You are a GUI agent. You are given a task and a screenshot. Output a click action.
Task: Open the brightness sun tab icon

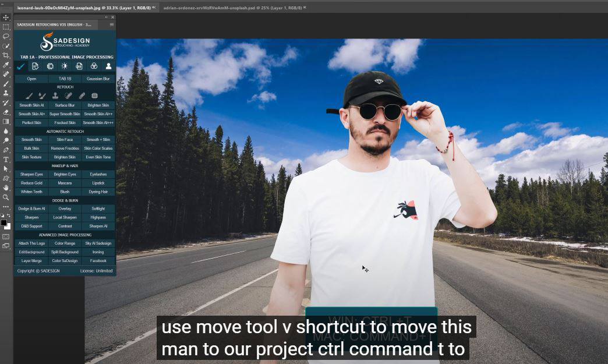tap(65, 66)
